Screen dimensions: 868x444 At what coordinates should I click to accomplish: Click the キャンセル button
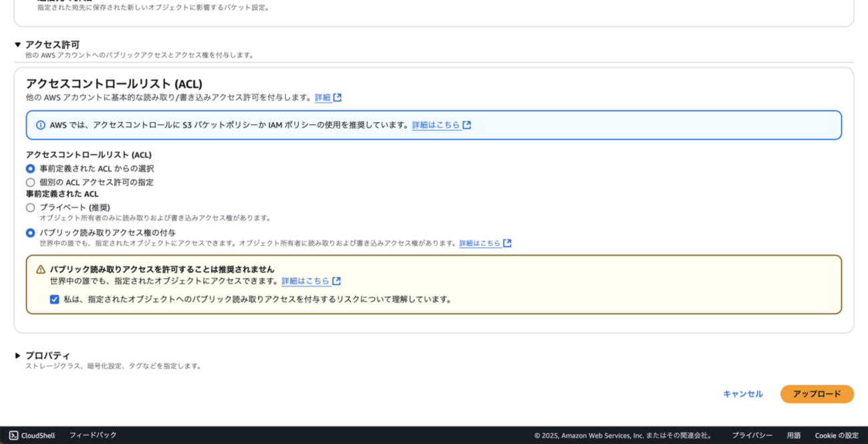pos(742,394)
